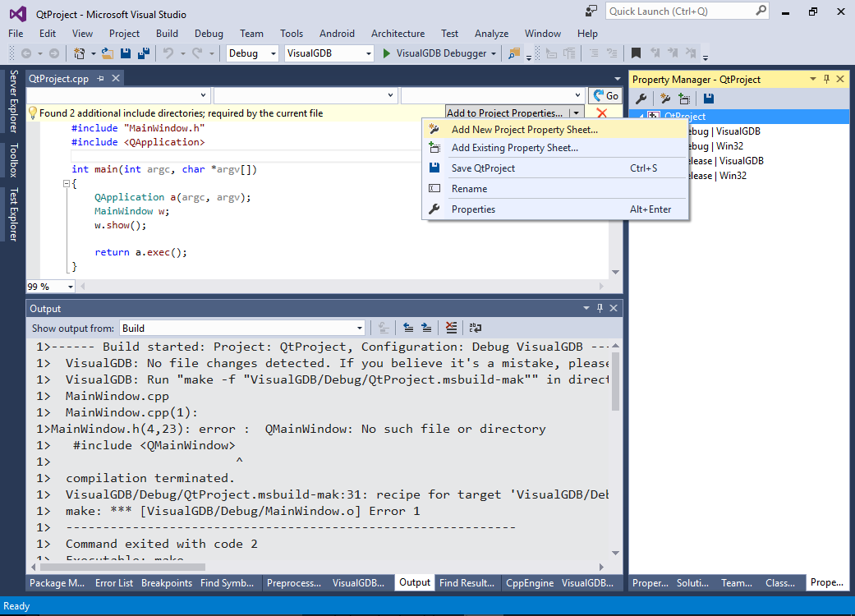Click the Output horizontal scrollbar thumb
The image size is (855, 616).
(122, 567)
